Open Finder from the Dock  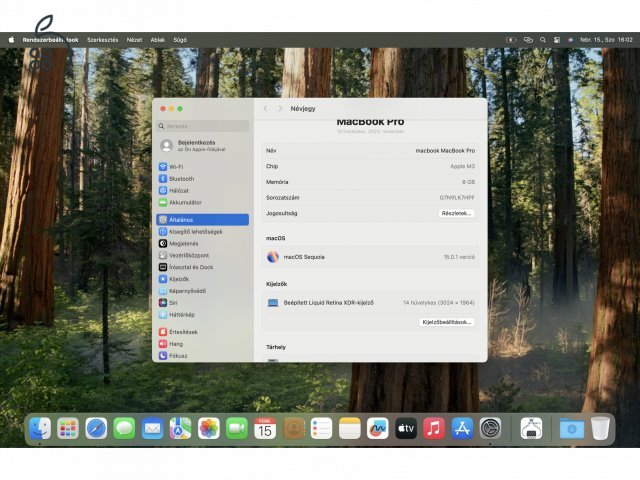[x=40, y=429]
